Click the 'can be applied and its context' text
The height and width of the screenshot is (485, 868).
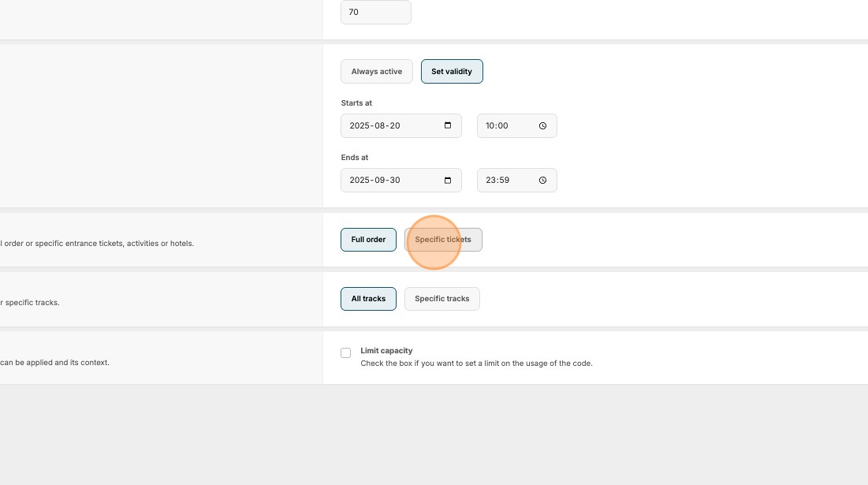tap(55, 362)
